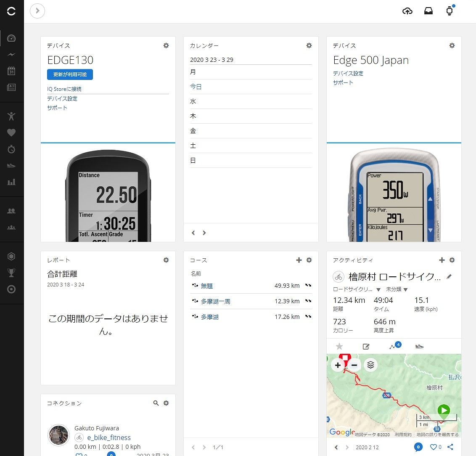Zoom out on the activity map
The image size is (476, 456).
[354, 365]
